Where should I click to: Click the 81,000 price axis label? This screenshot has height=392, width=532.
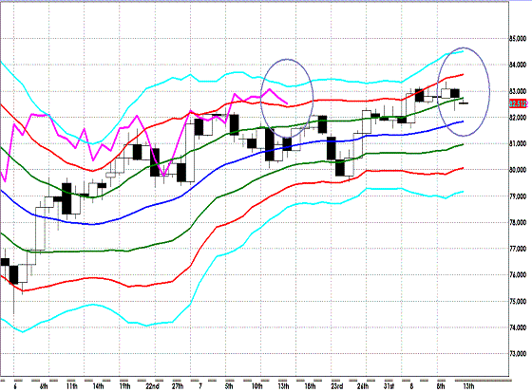coord(518,143)
